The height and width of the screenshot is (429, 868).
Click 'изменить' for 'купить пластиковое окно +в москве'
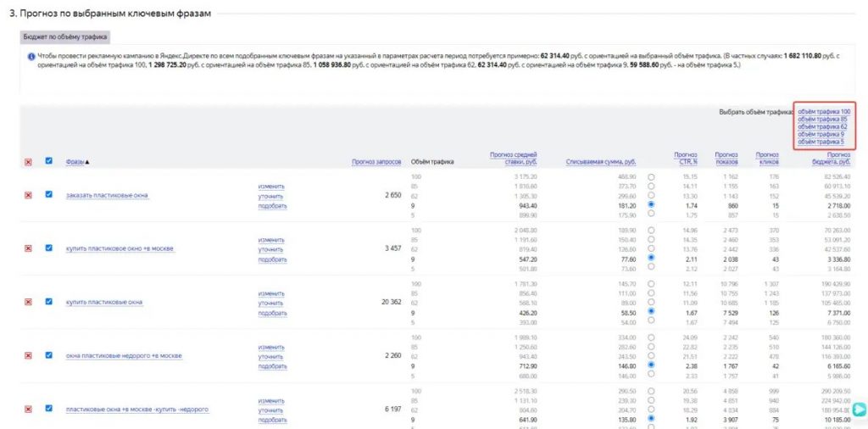pyautogui.click(x=271, y=240)
